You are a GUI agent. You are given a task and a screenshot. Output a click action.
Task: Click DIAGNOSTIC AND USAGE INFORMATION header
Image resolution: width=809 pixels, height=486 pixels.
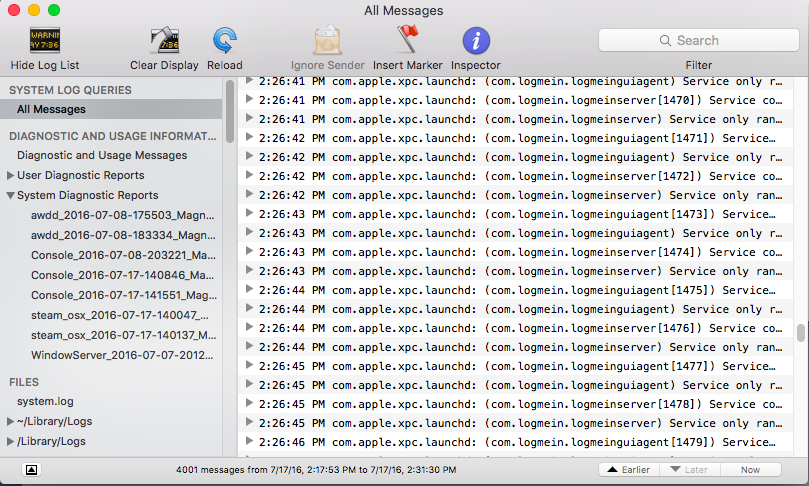pyautogui.click(x=112, y=136)
